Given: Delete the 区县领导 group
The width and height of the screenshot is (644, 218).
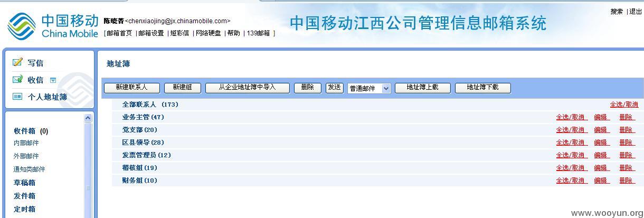Looking at the screenshot, I should pos(626,143).
